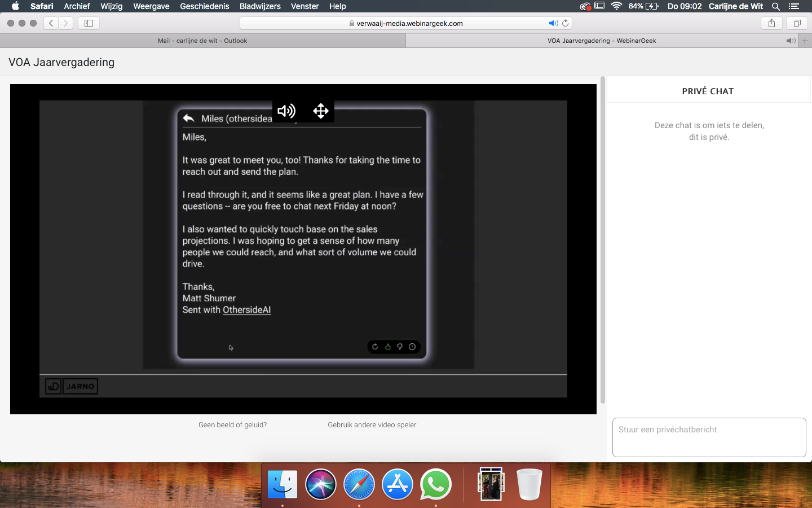Switch to the Mail - Outlook tab
This screenshot has width=812, height=508.
[202, 41]
